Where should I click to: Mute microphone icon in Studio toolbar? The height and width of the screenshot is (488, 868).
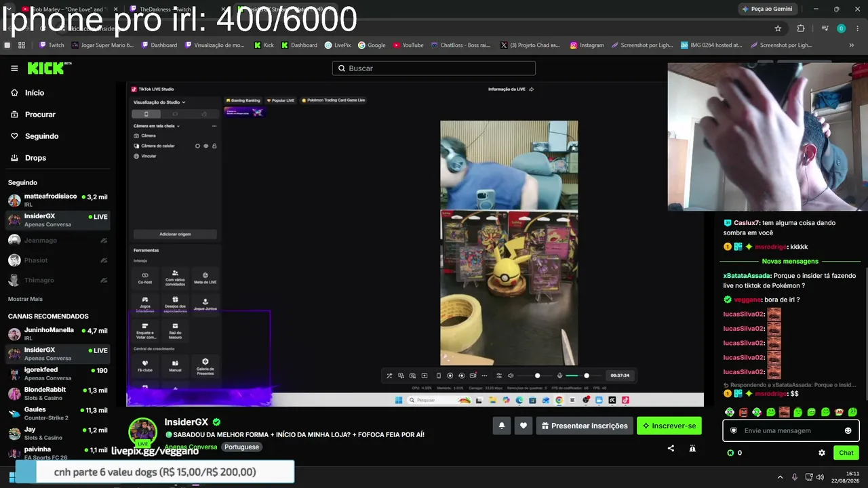559,375
